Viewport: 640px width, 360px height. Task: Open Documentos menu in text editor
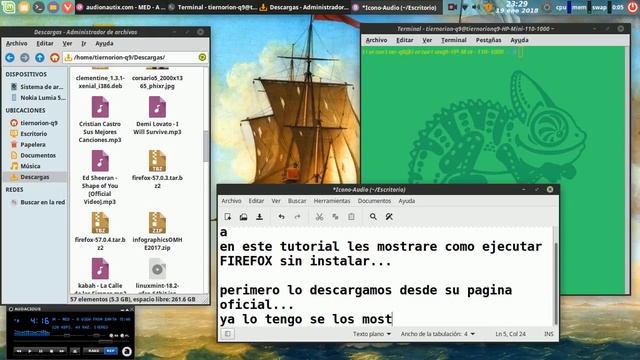pos(374,201)
